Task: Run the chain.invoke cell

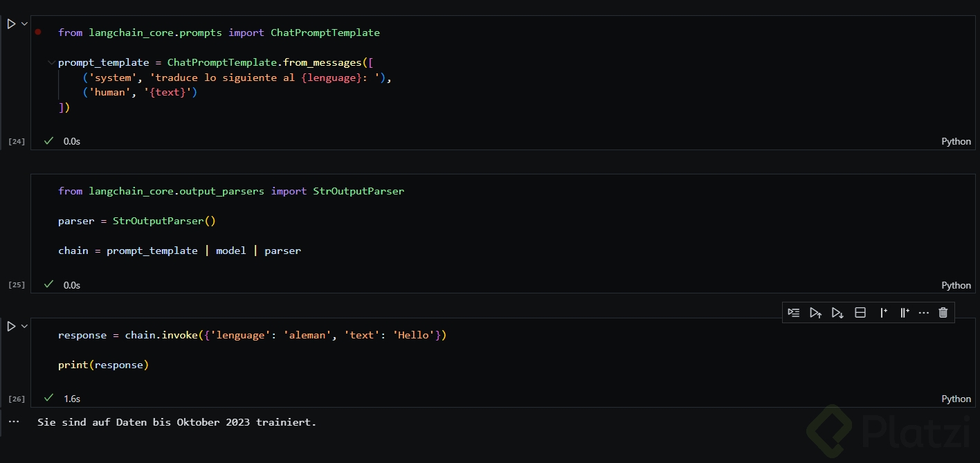Action: pyautogui.click(x=11, y=326)
